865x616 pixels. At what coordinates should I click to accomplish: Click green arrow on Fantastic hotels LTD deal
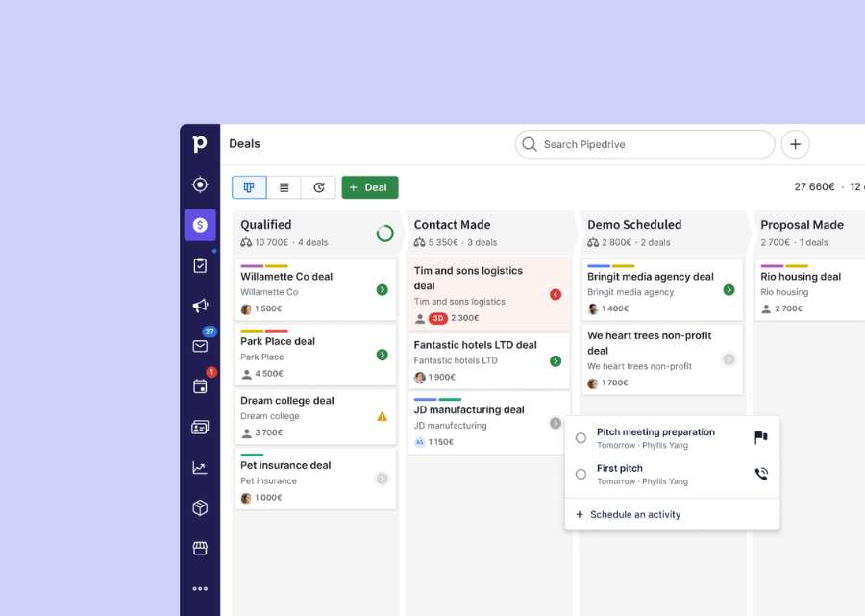[556, 361]
